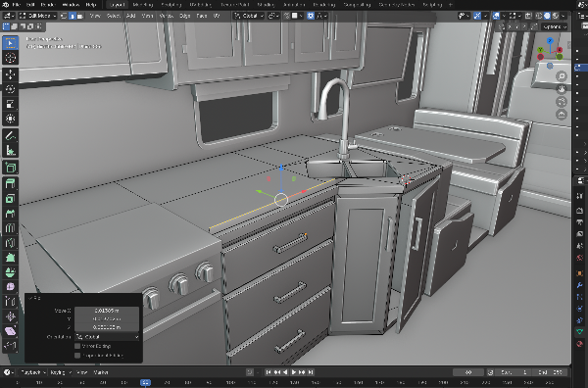Select the Shrink/Fatten tool
Image resolution: width=588 pixels, height=388 pixels.
pyautogui.click(x=10, y=316)
